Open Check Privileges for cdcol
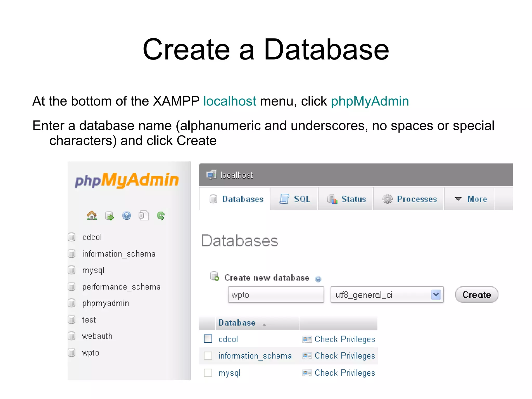This screenshot has height=399, width=532. click(x=345, y=339)
